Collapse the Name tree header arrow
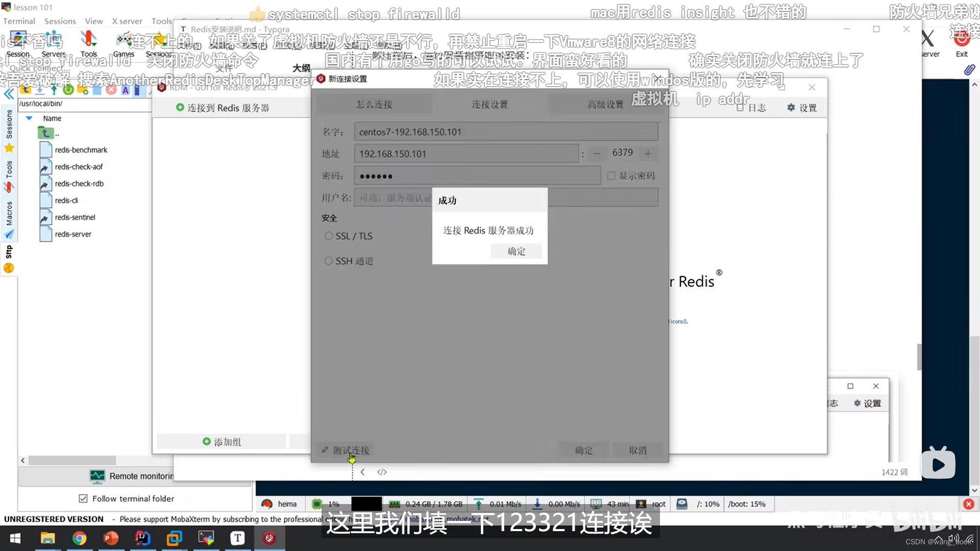The image size is (980, 551). (x=29, y=118)
